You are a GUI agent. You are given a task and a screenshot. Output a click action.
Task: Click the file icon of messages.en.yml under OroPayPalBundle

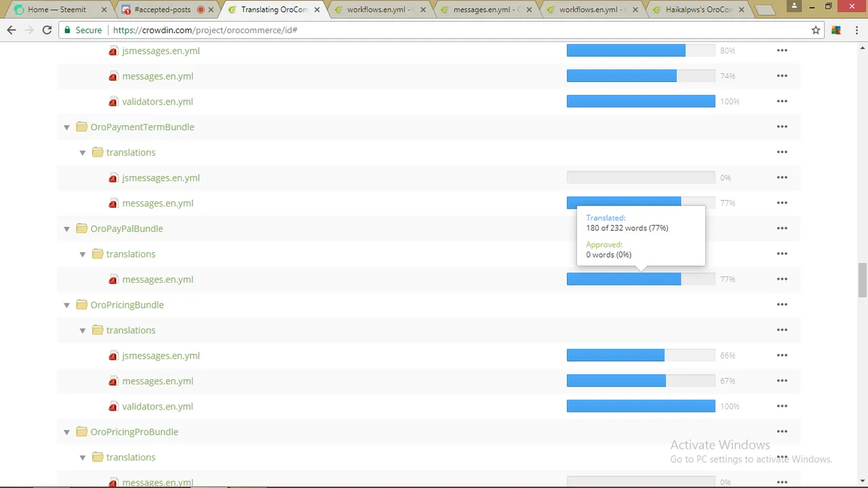(x=113, y=279)
